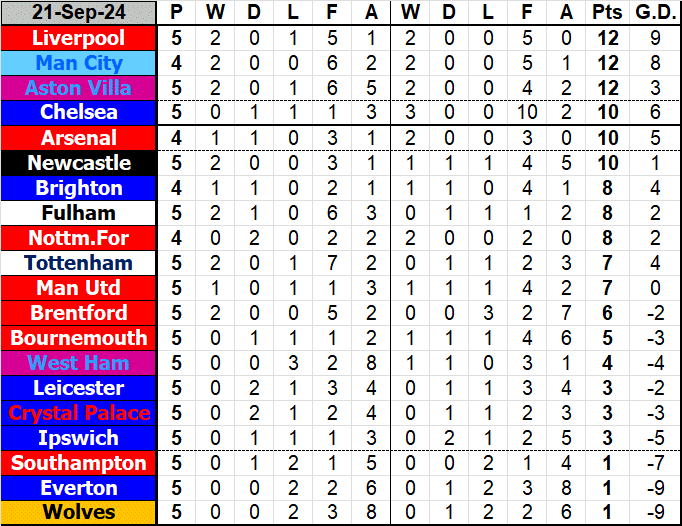Select the black Newcastle cell

click(x=79, y=163)
